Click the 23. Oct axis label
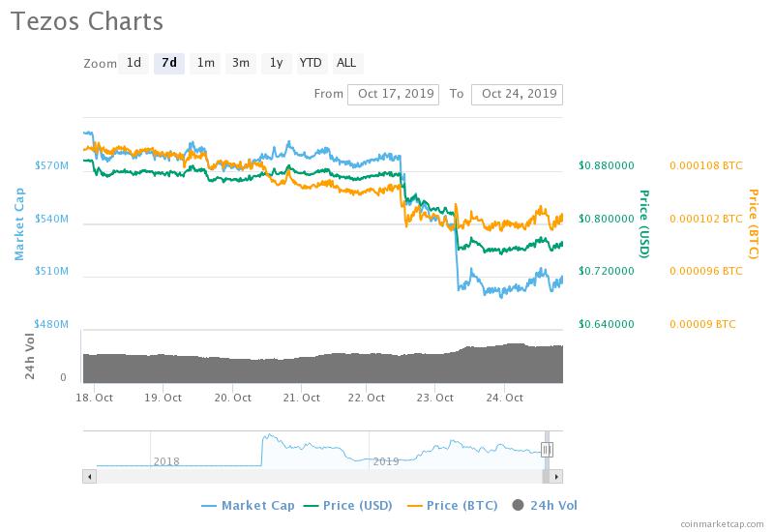 434,398
